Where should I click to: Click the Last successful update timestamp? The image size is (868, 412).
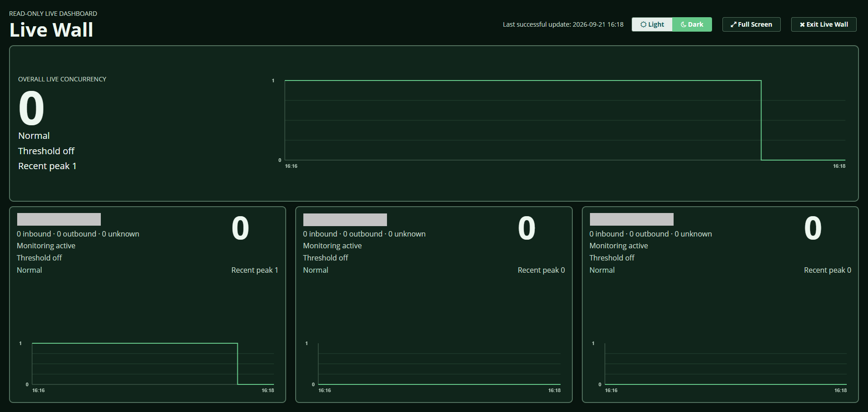coord(563,24)
